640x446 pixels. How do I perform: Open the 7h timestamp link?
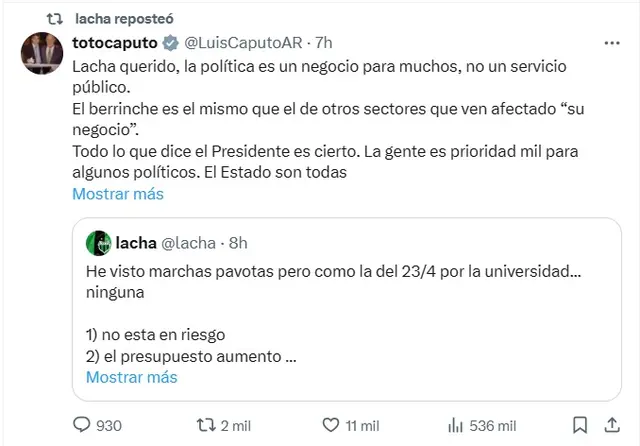click(x=324, y=43)
